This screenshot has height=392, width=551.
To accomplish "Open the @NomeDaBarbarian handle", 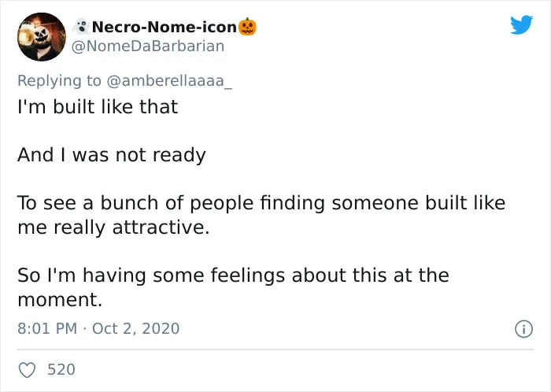I will 148,46.
